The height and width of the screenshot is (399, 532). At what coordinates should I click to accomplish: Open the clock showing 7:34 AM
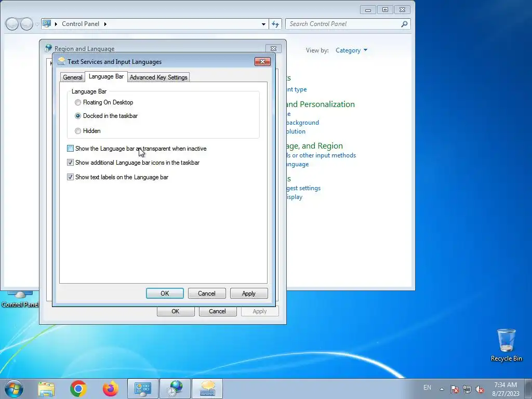pyautogui.click(x=506, y=389)
